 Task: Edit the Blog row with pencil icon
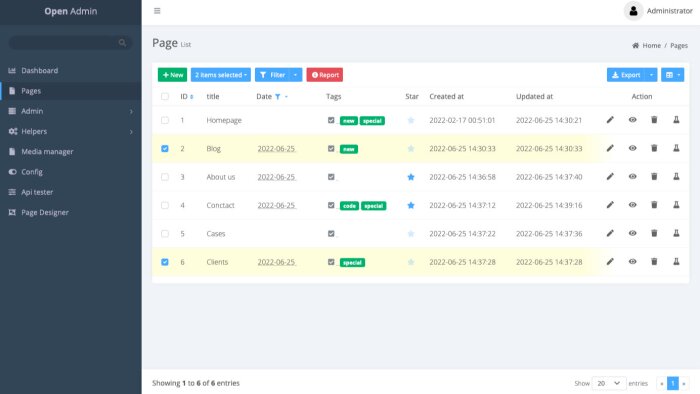610,148
